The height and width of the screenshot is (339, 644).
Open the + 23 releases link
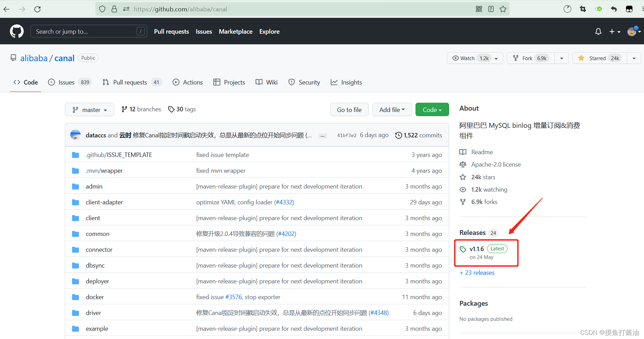(x=477, y=273)
